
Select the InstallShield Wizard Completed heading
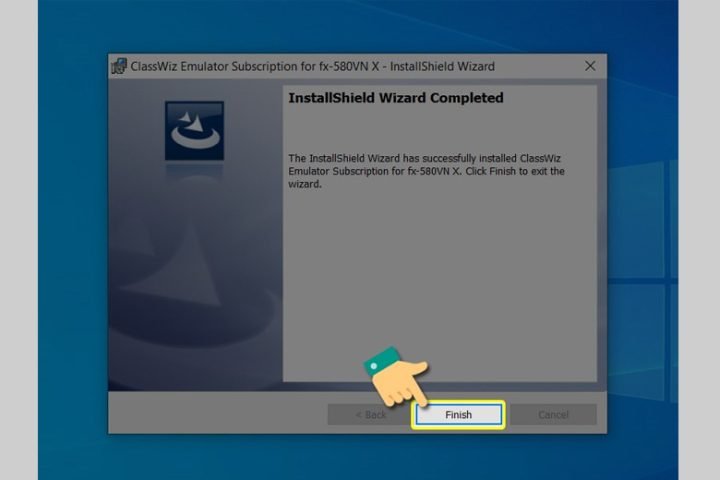click(x=395, y=98)
